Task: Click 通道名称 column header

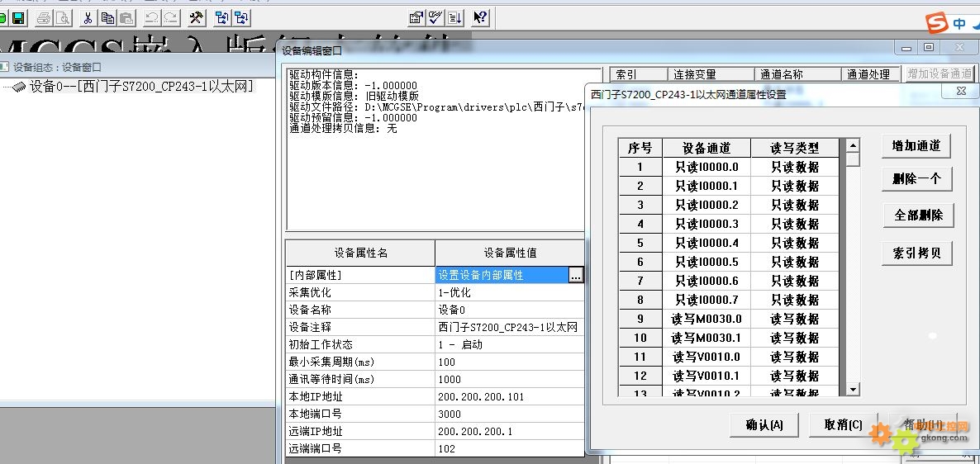Action: (798, 74)
